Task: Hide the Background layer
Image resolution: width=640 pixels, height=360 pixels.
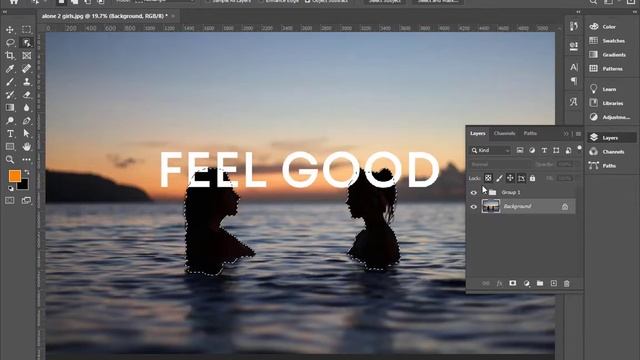Action: [473, 207]
